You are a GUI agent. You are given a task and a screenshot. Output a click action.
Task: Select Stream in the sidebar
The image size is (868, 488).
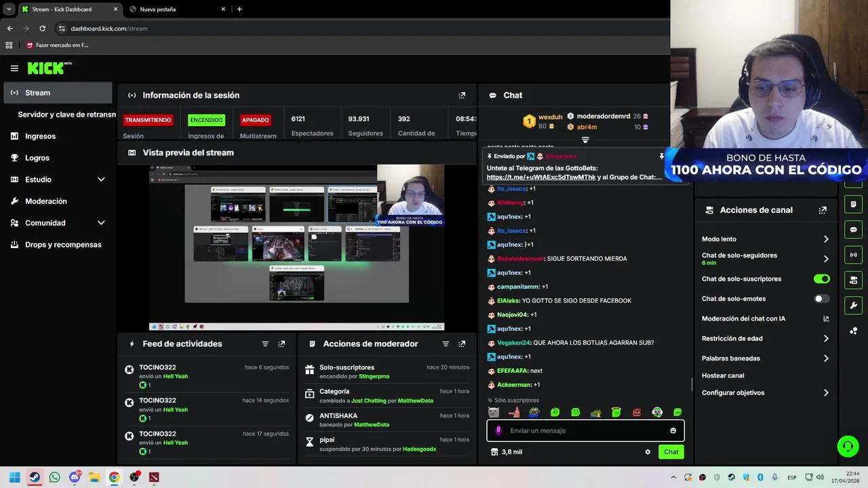coord(58,93)
